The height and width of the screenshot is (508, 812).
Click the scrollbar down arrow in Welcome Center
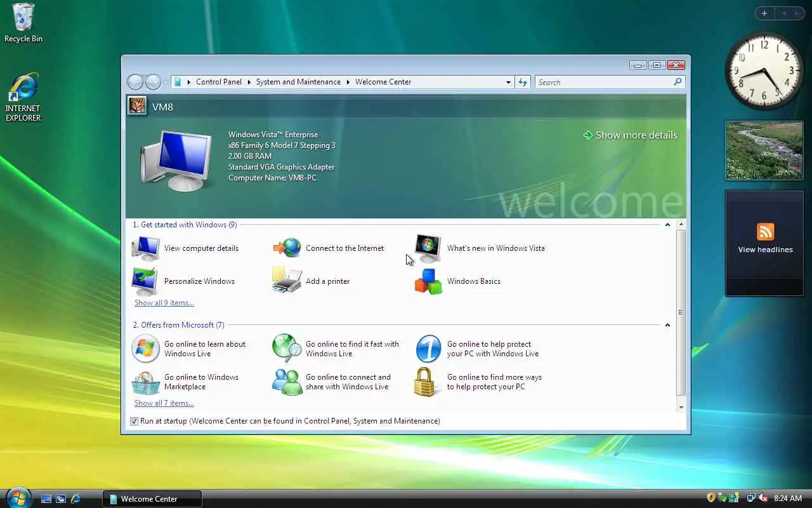[681, 408]
